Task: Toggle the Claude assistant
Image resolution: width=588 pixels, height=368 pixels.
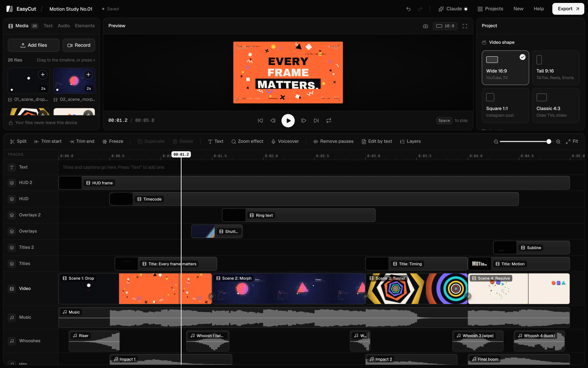Action: [453, 9]
